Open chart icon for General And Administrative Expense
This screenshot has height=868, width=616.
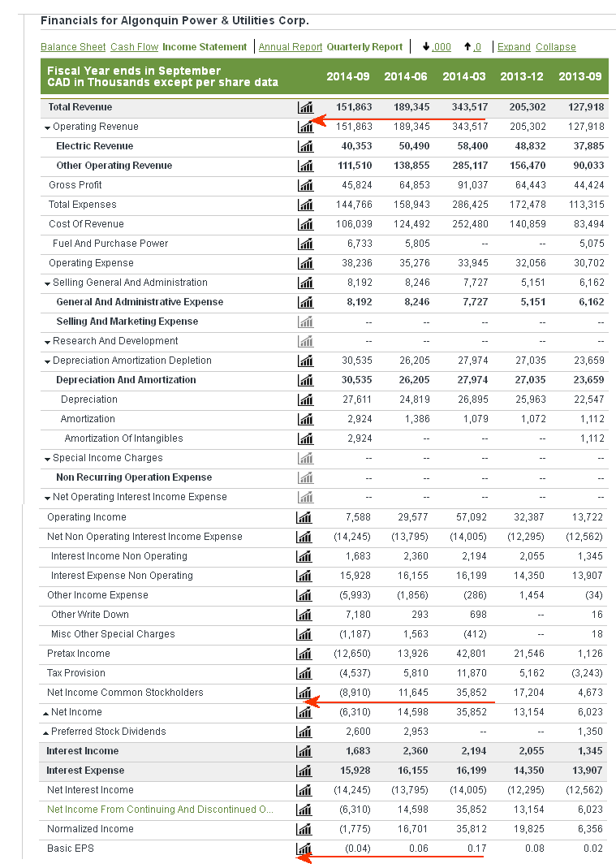point(305,302)
